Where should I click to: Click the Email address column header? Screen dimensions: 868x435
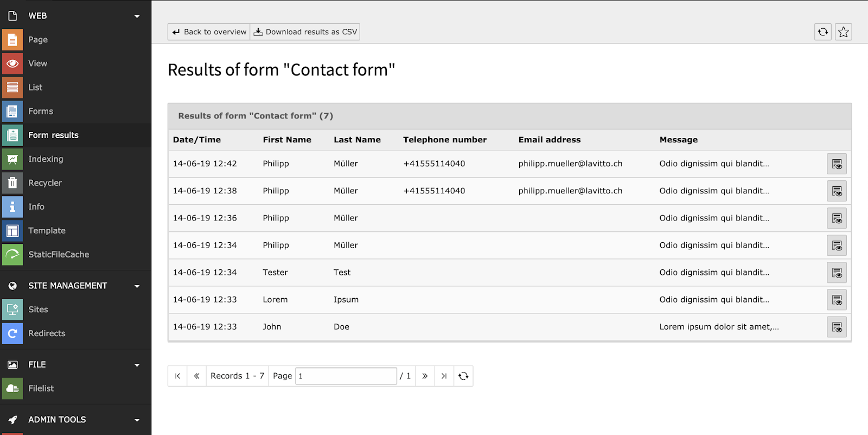[550, 140]
